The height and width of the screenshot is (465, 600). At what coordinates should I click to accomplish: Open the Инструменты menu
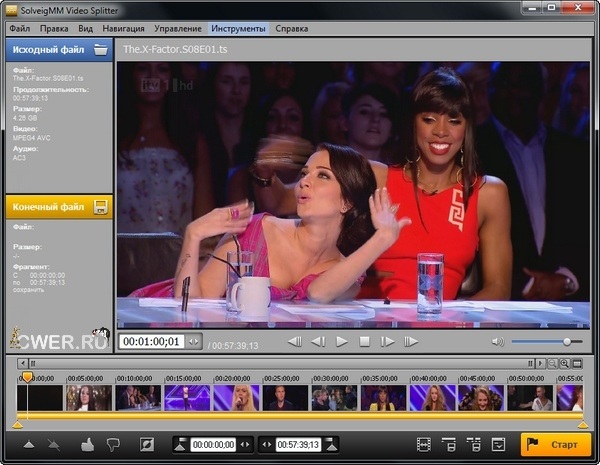pos(239,29)
